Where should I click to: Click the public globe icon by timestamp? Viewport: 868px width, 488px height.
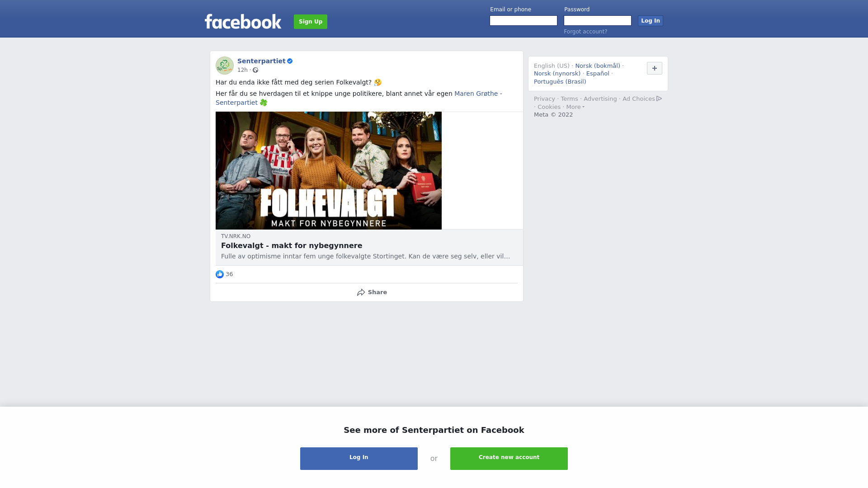tap(255, 70)
